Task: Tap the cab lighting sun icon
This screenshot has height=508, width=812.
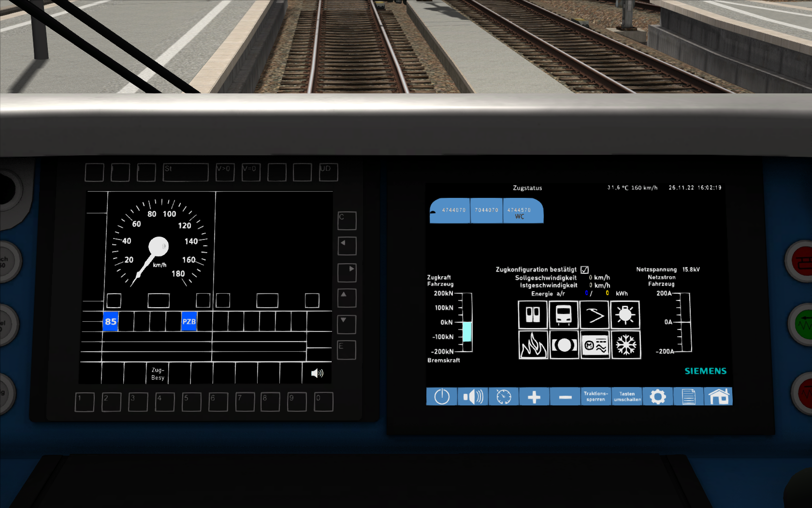Action: coord(625,315)
